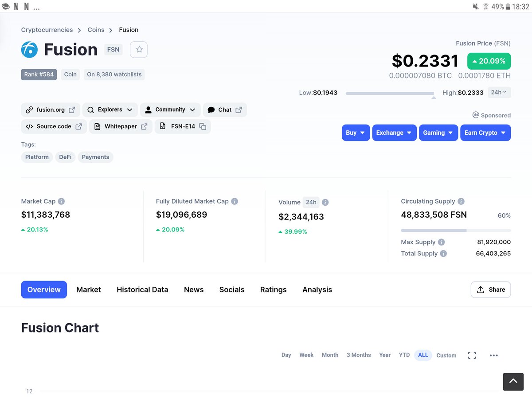Screen dimensions: 532x399
Task: Open Chat external link arrow icon
Action: pyautogui.click(x=239, y=110)
